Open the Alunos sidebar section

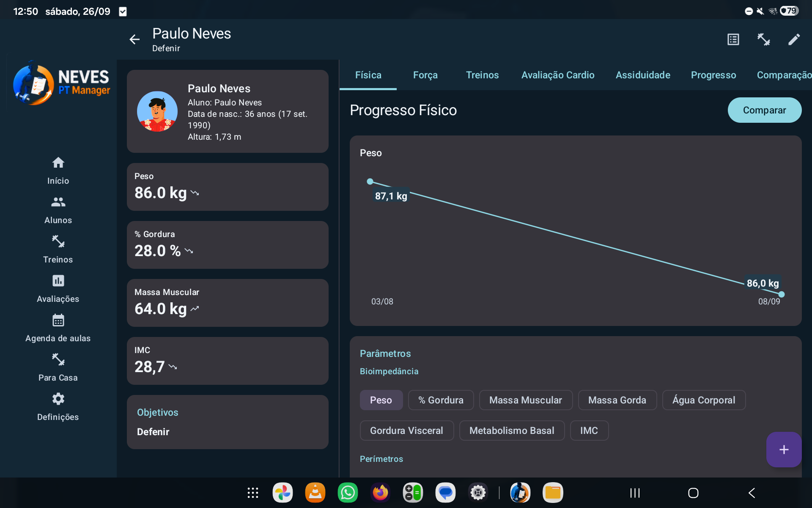pyautogui.click(x=58, y=210)
